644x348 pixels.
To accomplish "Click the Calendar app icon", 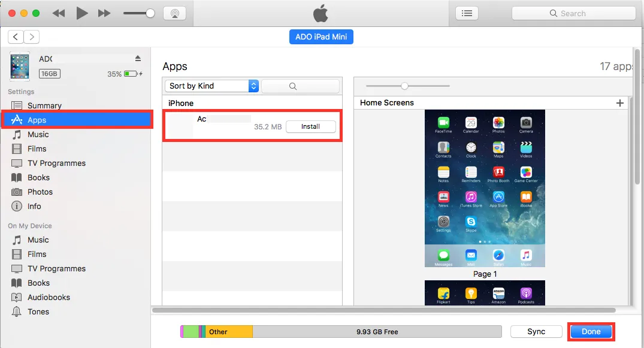I will point(471,122).
